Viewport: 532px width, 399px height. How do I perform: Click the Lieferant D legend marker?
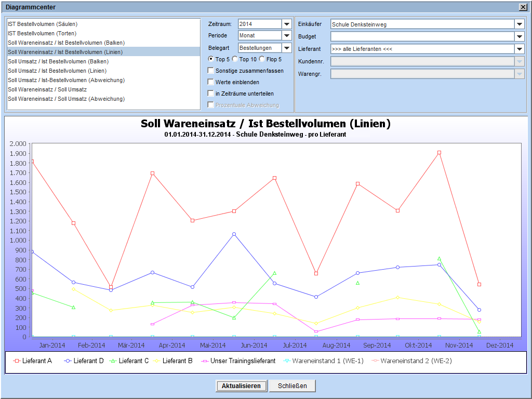coord(68,361)
